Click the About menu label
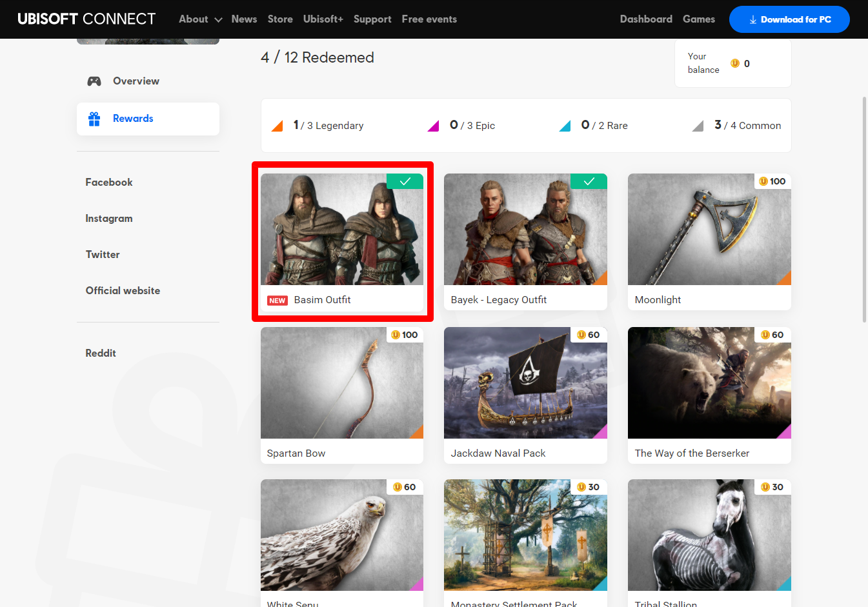This screenshot has width=868, height=607. (194, 19)
